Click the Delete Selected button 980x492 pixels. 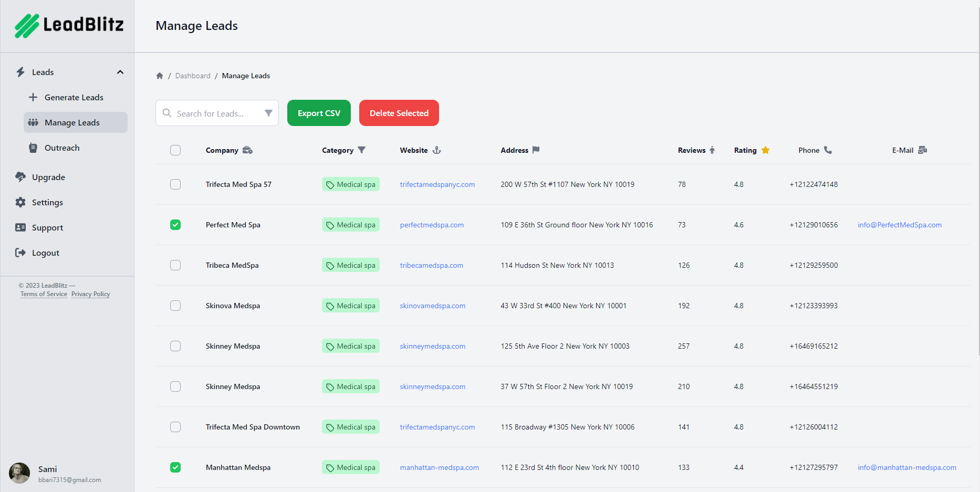pos(399,113)
